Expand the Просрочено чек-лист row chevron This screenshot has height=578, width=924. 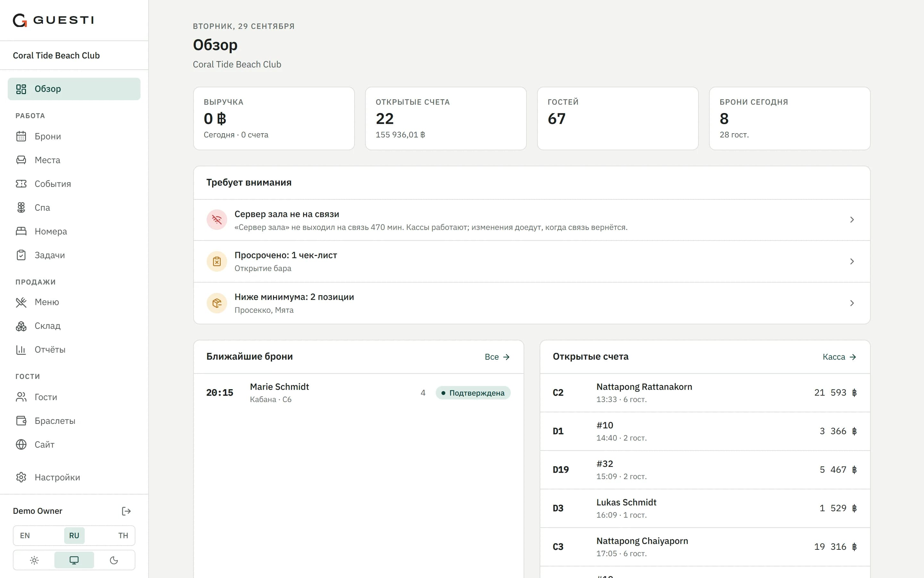[x=852, y=261]
